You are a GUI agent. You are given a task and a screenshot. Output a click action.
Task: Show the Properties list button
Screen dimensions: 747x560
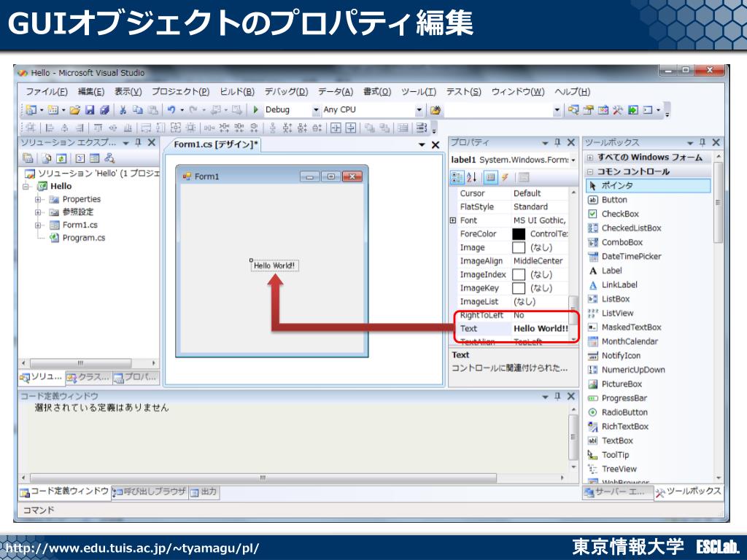(x=490, y=178)
